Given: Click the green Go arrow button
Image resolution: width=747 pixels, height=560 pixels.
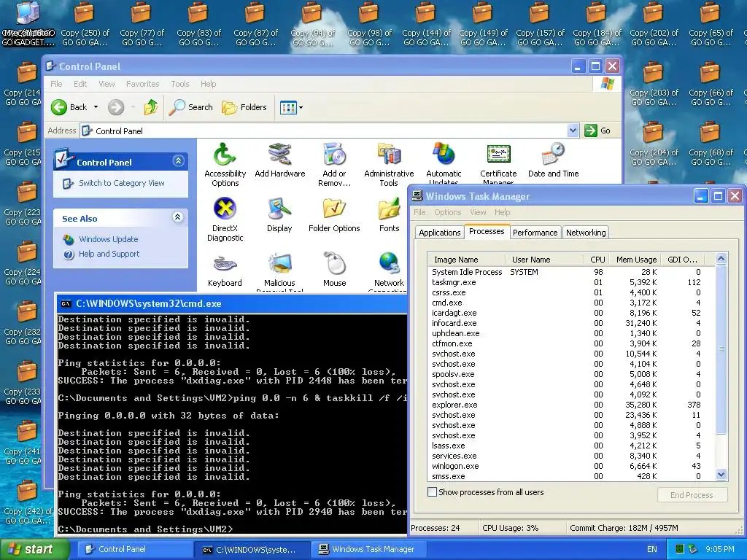Looking at the screenshot, I should (591, 131).
